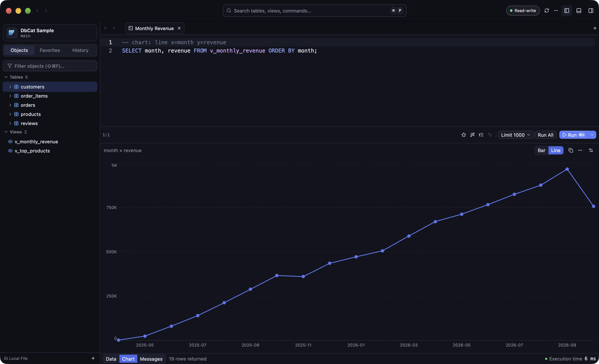The width and height of the screenshot is (599, 364).
Task: Expand the reviews table
Action: [10, 123]
